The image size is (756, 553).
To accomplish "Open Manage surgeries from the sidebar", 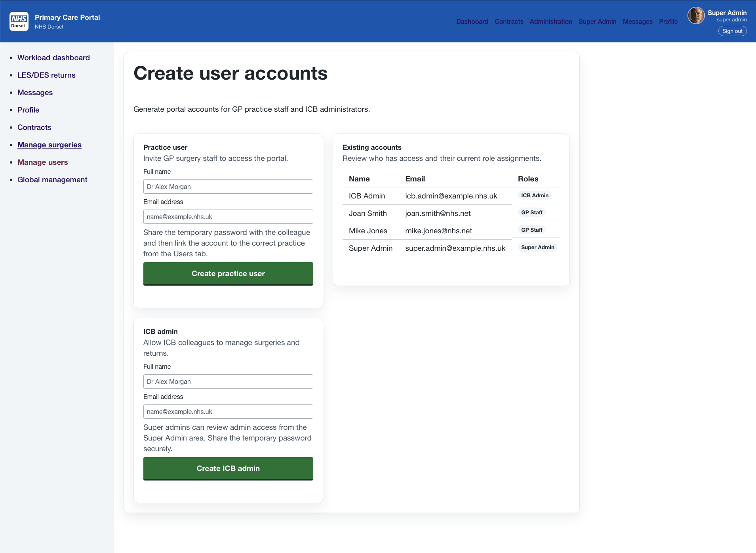I will point(49,145).
